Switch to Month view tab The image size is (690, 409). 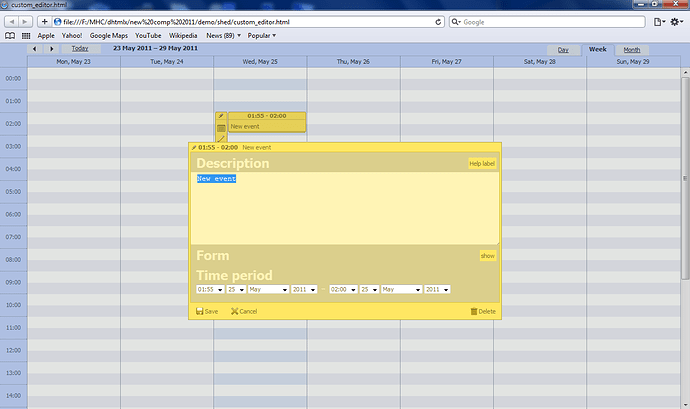click(x=632, y=50)
